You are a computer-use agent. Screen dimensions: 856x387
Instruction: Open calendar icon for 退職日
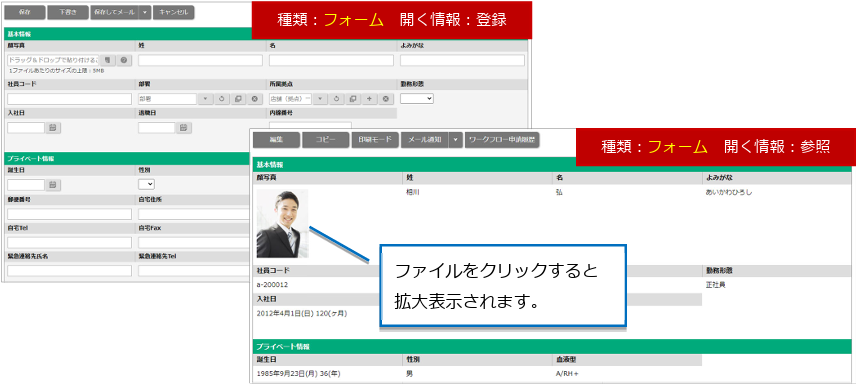click(x=184, y=128)
